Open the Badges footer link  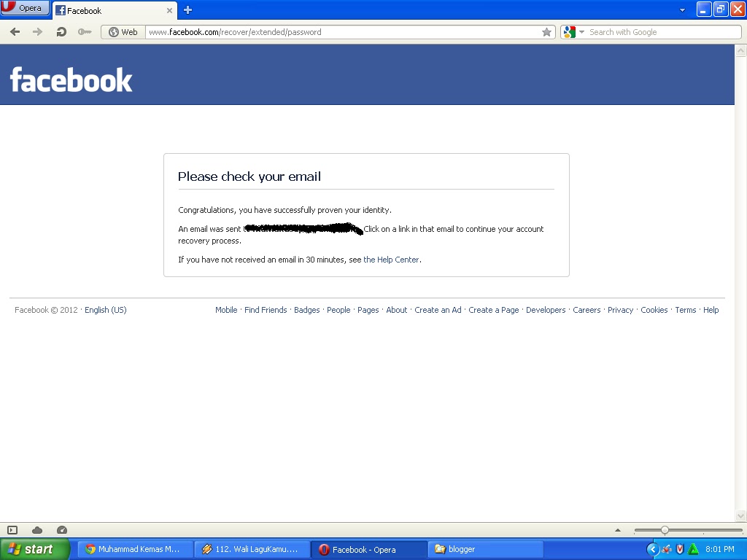pyautogui.click(x=307, y=310)
